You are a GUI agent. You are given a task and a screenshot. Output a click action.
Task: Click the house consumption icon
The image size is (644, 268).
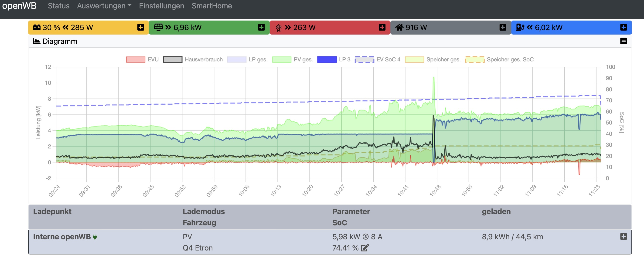point(399,27)
